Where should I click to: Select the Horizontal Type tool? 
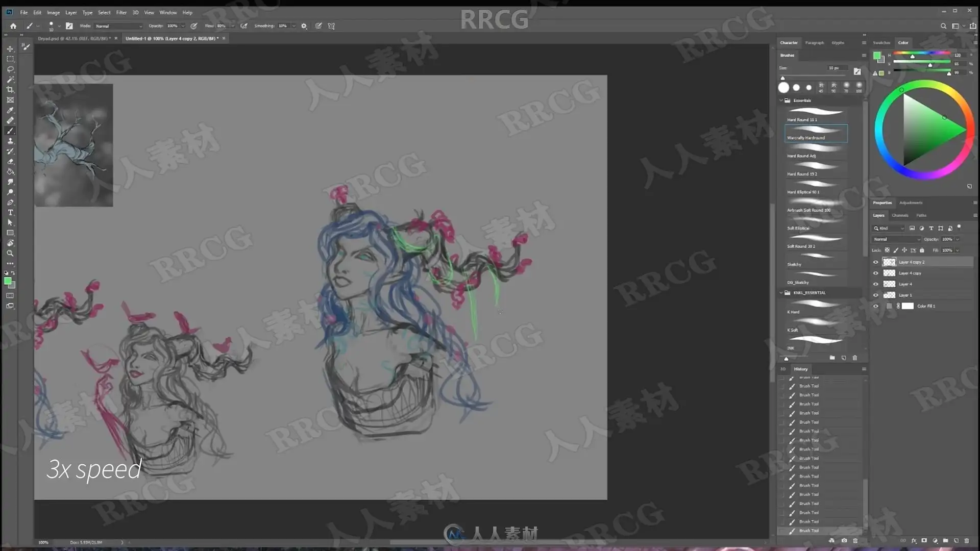click(x=10, y=212)
